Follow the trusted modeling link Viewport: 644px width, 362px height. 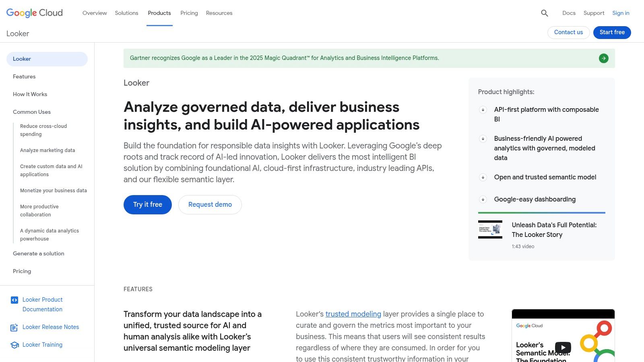pos(353,314)
